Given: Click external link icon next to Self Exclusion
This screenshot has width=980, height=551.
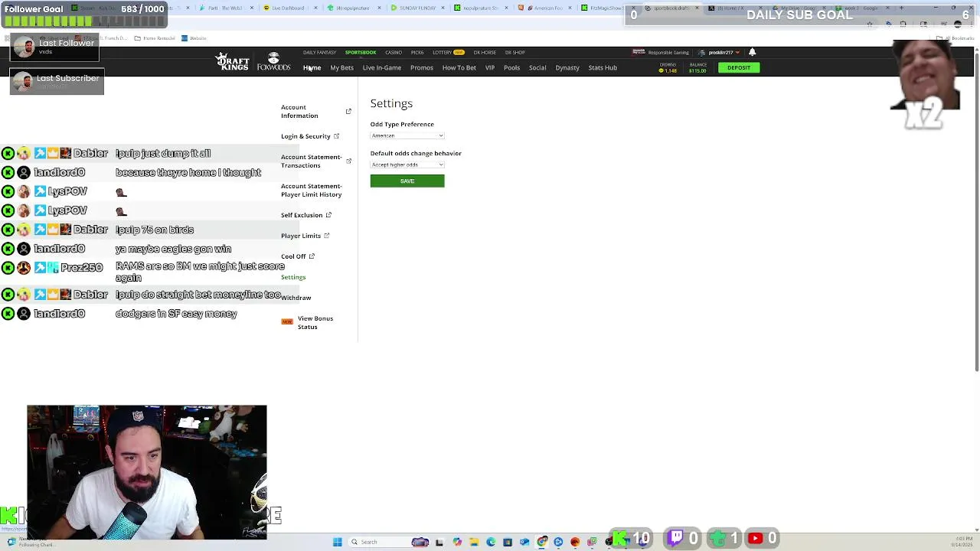Looking at the screenshot, I should (328, 215).
